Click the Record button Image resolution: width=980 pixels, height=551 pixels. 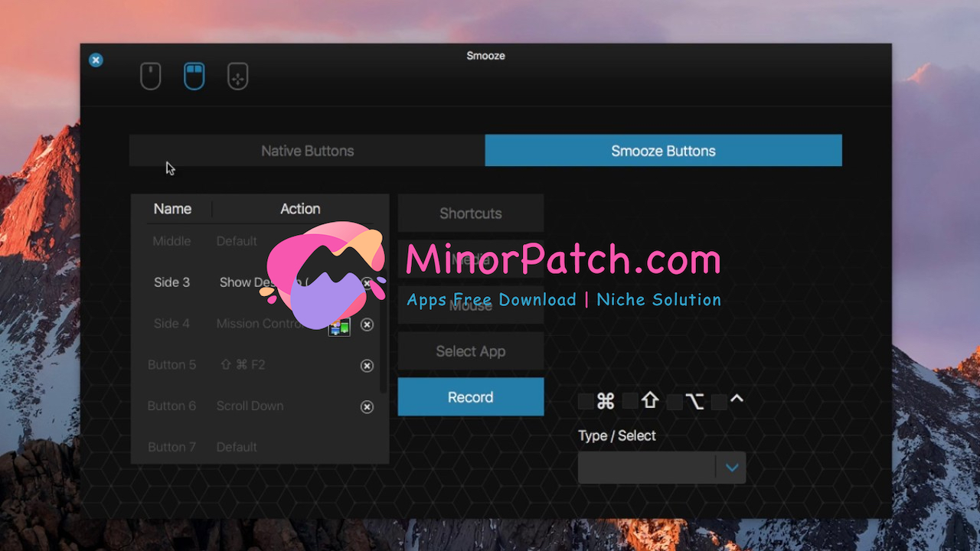[x=471, y=397]
